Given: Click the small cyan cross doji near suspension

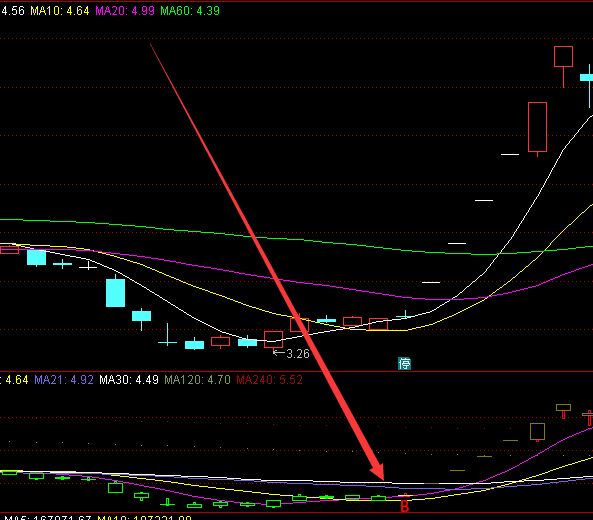Looking at the screenshot, I should coord(405,315).
